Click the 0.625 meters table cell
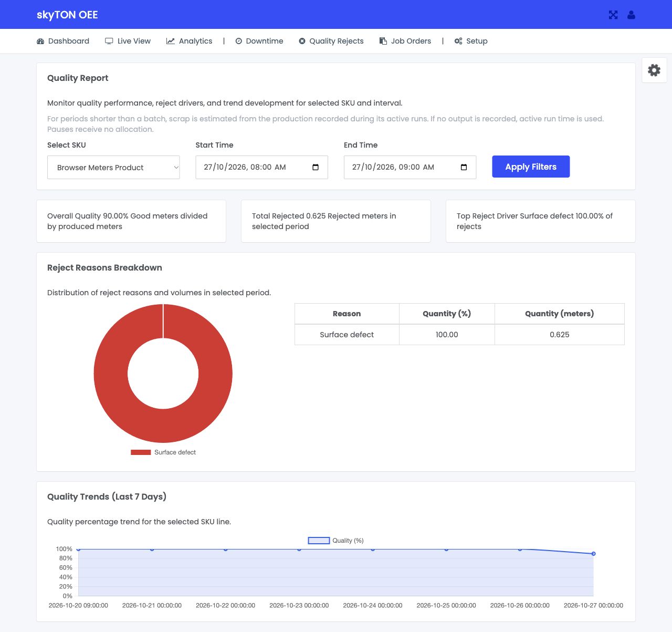The width and height of the screenshot is (672, 632). click(x=560, y=335)
